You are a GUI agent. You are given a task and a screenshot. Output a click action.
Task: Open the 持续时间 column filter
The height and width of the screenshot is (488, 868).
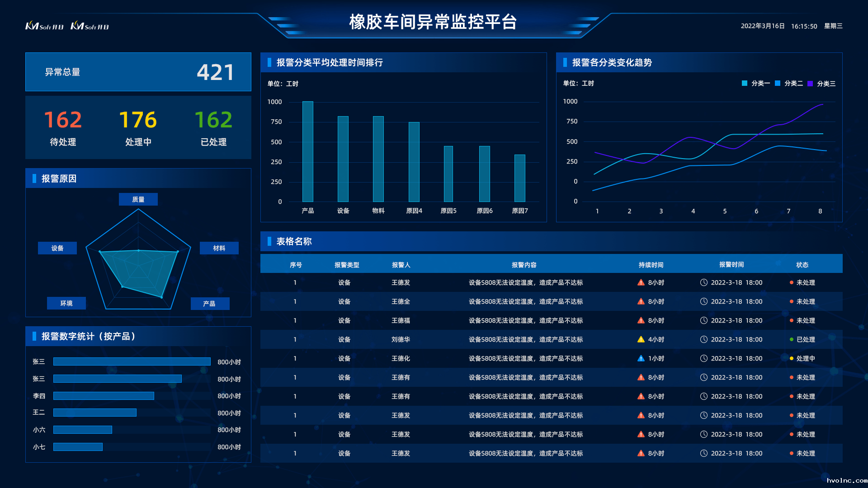coord(651,265)
